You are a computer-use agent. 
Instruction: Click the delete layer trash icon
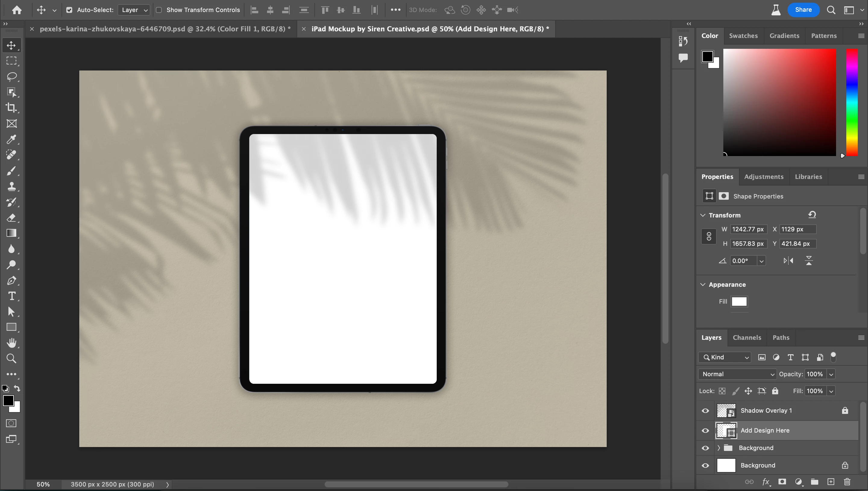847,482
